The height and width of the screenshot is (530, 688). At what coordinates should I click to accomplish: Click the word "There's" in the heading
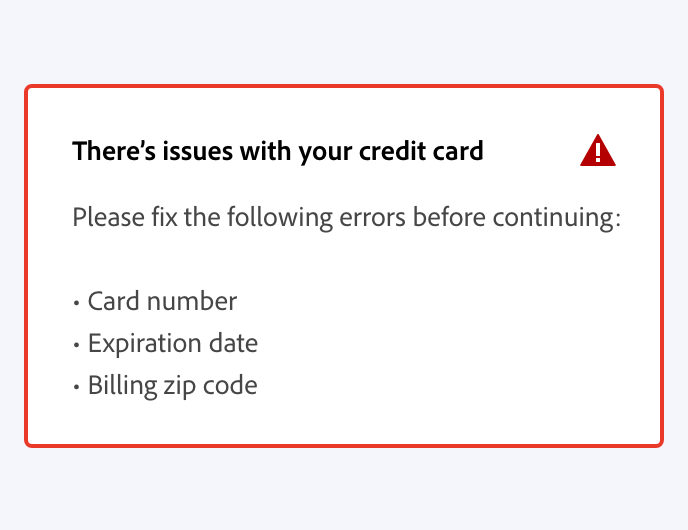[x=112, y=152]
